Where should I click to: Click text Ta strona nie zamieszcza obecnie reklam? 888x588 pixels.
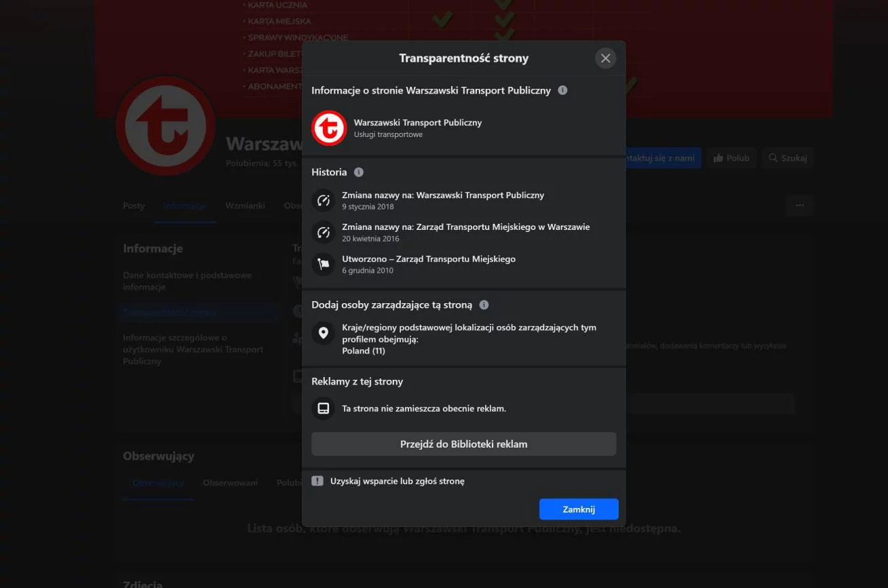pos(424,408)
